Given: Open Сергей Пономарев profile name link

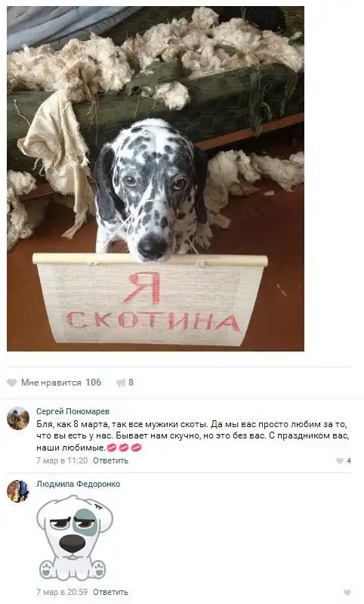Looking at the screenshot, I should 73,411.
